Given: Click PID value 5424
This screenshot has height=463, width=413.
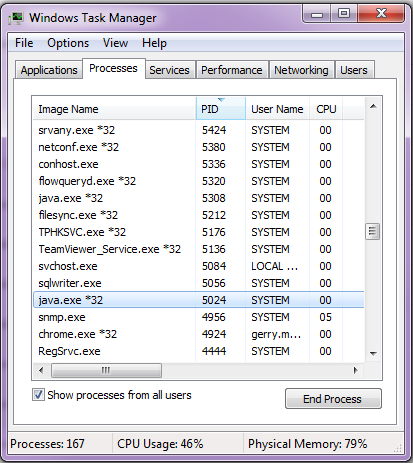Looking at the screenshot, I should (214, 130).
